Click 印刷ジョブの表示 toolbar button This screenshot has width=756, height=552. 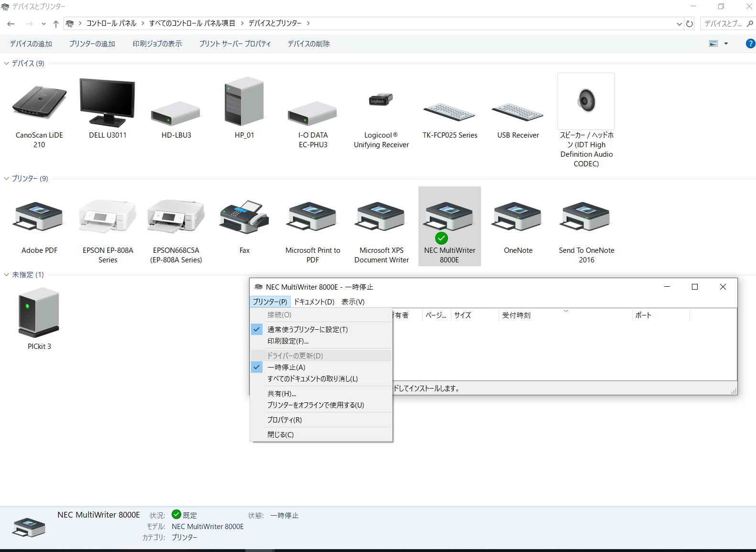click(157, 43)
